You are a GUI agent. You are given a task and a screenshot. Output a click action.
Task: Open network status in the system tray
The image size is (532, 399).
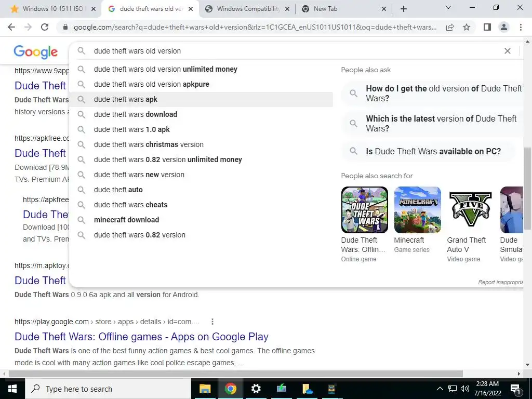tap(453, 389)
